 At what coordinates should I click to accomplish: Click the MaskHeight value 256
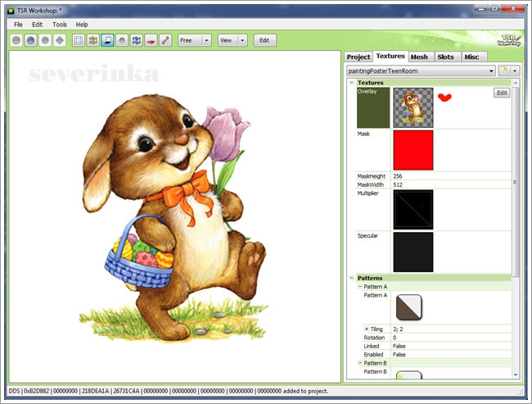click(x=398, y=176)
